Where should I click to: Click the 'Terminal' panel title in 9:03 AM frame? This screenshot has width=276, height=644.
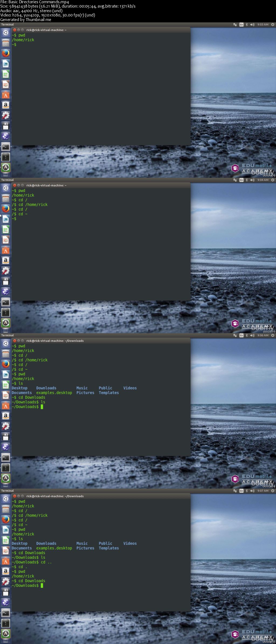coord(8,25)
